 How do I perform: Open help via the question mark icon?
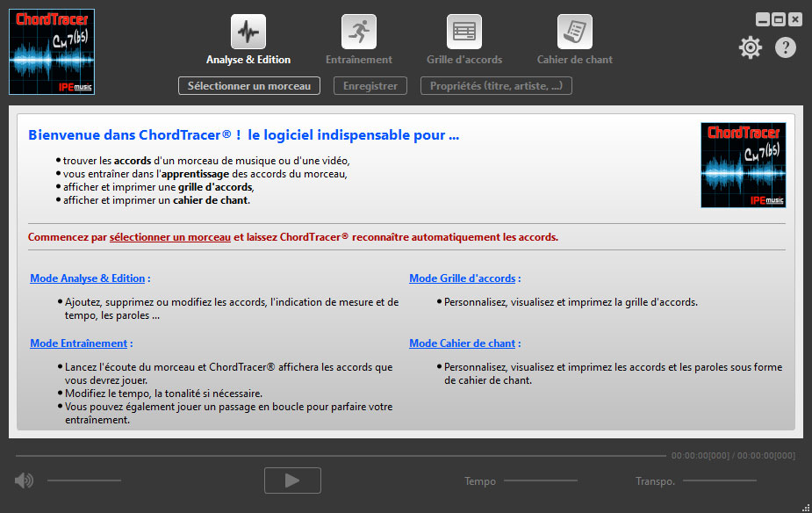point(785,47)
